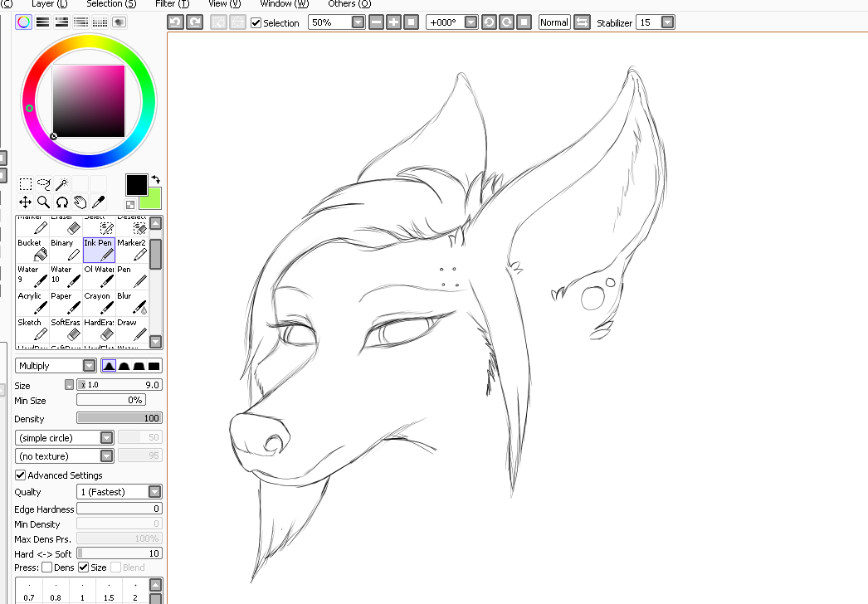Toggle the transparent color square
Viewport: 868px width, 604px height.
[x=130, y=204]
